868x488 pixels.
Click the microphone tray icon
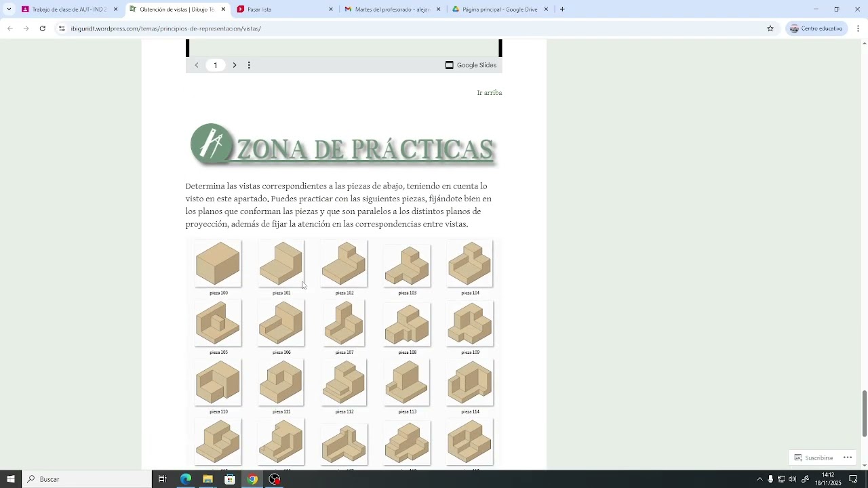pos(770,479)
